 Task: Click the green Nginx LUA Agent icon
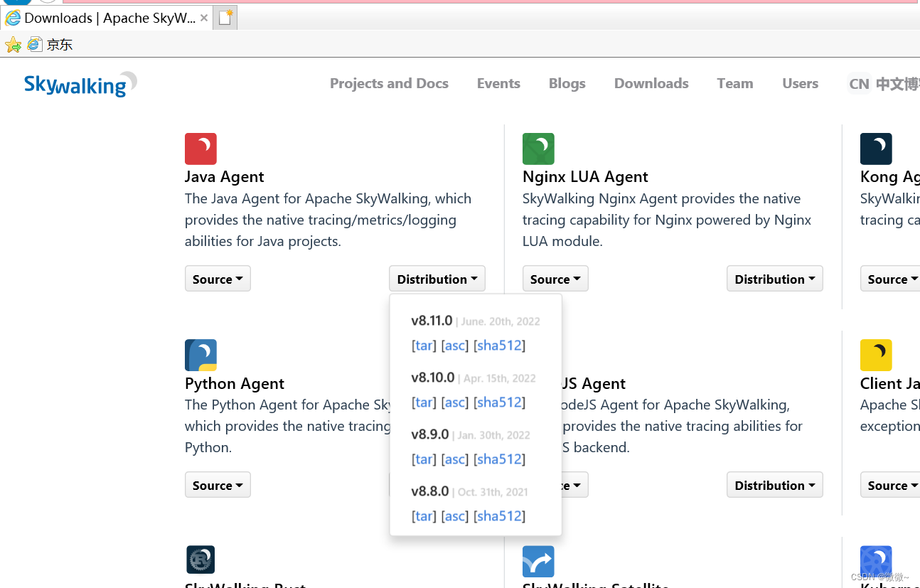538,149
